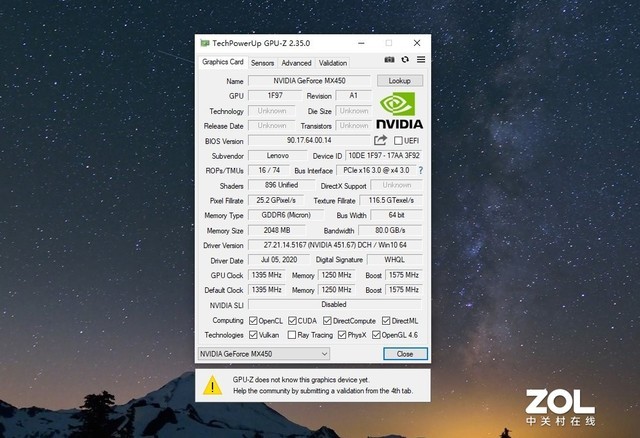This screenshot has height=438, width=640.
Task: Click the BIOS Version field 90.17.64.00.14
Action: (309, 140)
